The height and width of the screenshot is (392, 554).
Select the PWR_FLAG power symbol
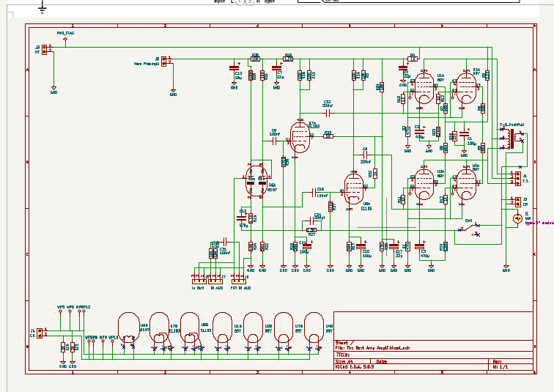[65, 40]
